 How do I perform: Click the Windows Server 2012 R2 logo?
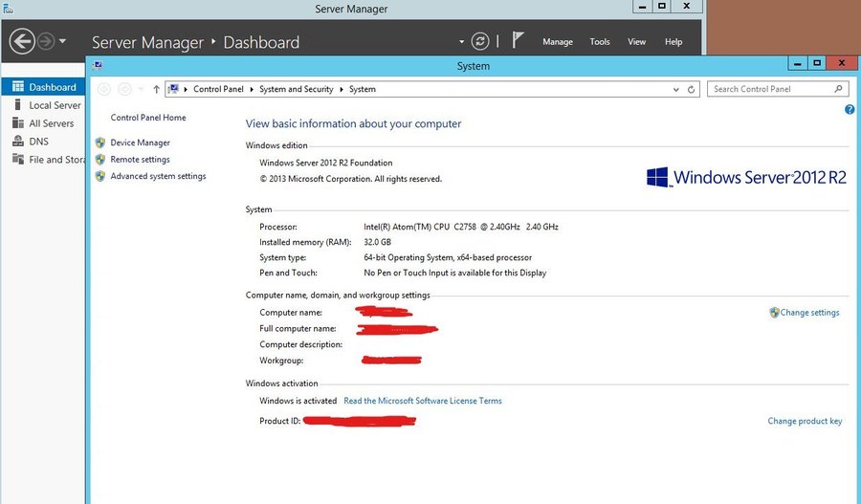point(747,177)
